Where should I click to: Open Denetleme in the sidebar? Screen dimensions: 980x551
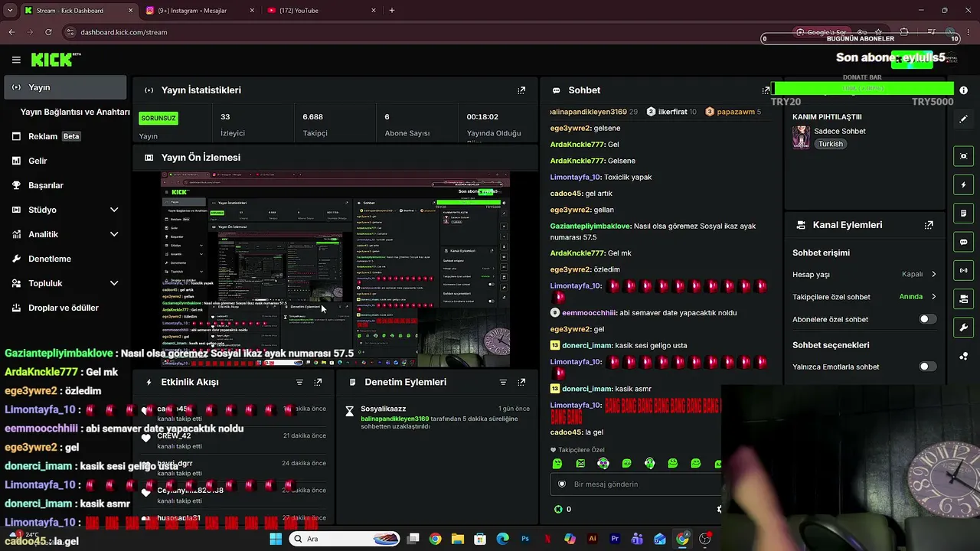67,259
